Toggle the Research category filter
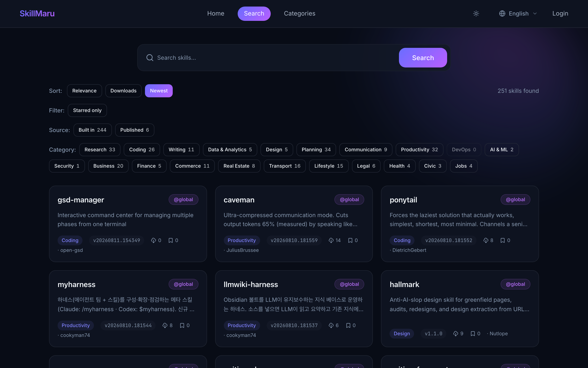Image resolution: width=588 pixels, height=368 pixels. 100,150
